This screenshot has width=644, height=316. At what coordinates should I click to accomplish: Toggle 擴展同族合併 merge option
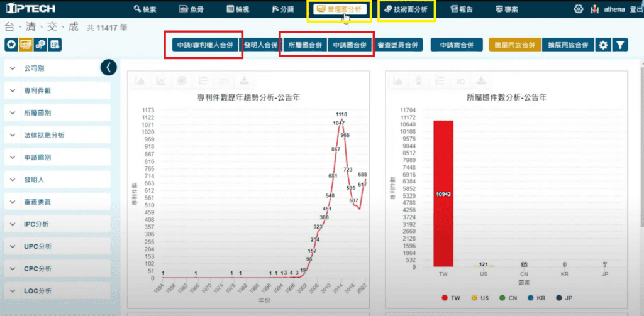tap(567, 45)
